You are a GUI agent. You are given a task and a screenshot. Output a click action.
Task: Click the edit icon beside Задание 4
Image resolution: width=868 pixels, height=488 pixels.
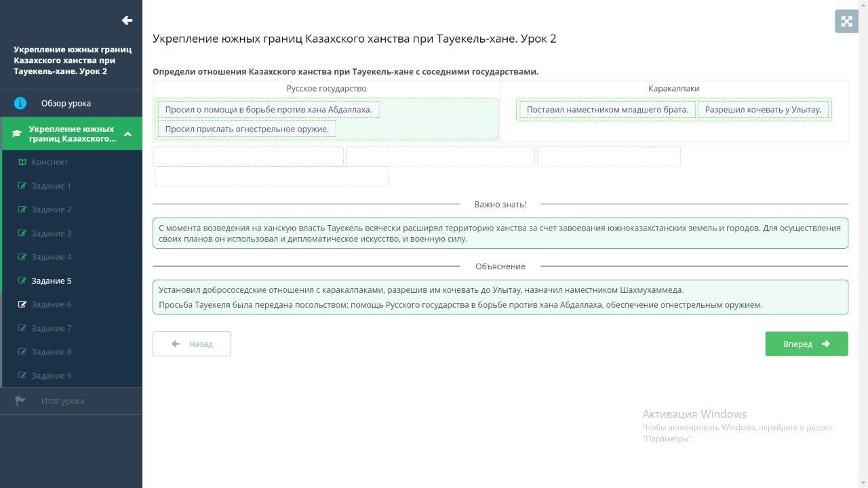pyautogui.click(x=22, y=257)
